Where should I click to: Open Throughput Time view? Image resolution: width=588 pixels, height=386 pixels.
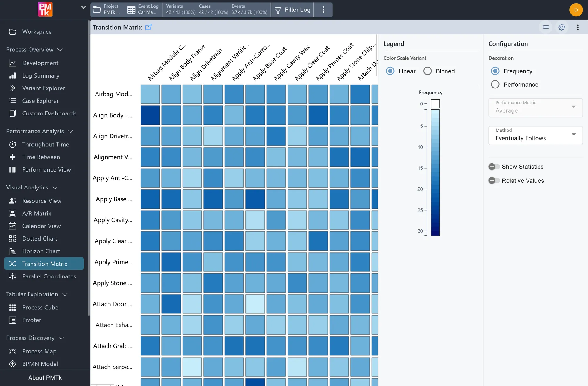tap(46, 144)
